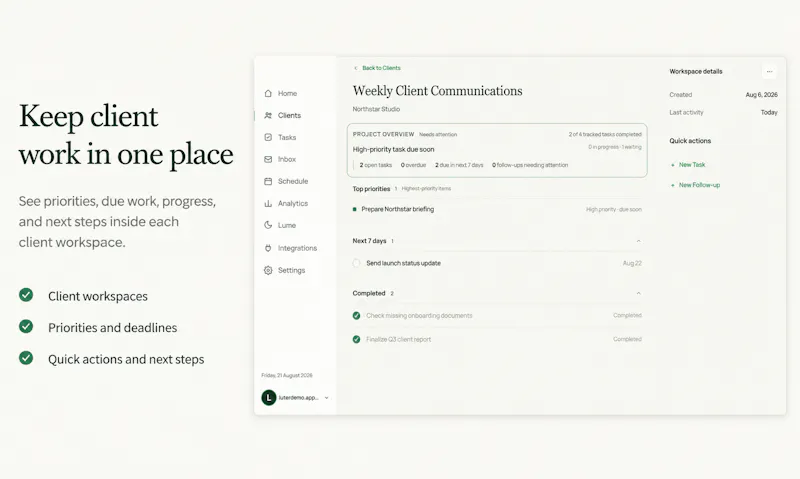Click the Back to Clients link
800x479 pixels.
[381, 68]
